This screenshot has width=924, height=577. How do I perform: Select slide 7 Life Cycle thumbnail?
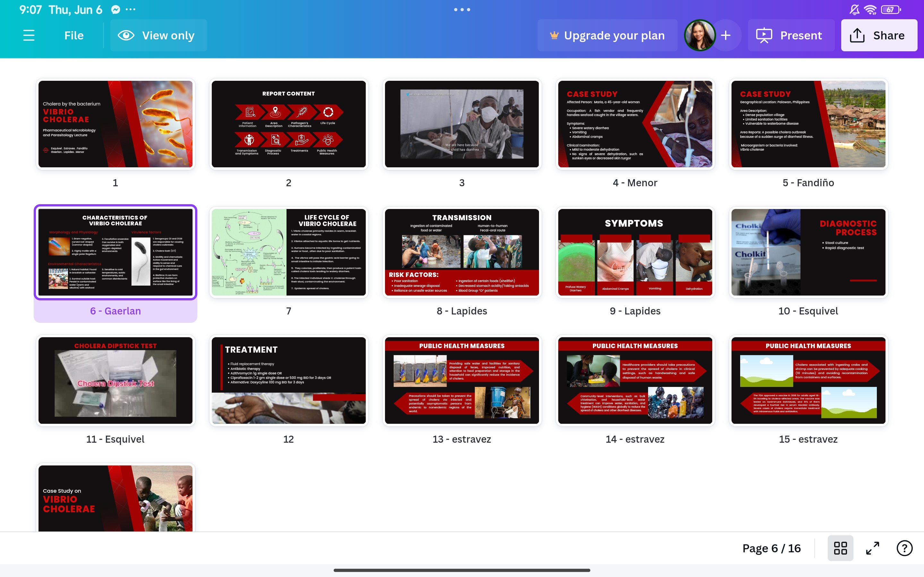point(288,252)
